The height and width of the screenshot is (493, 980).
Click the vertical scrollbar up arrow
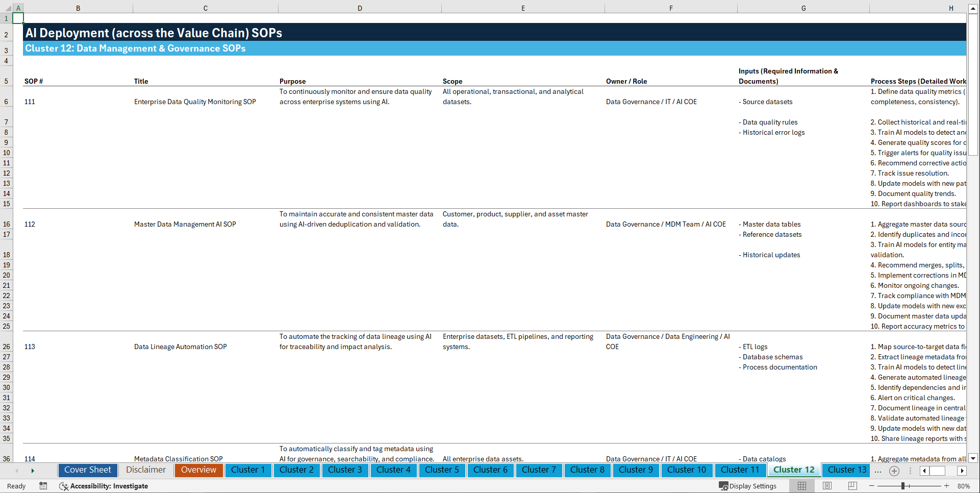[973, 8]
